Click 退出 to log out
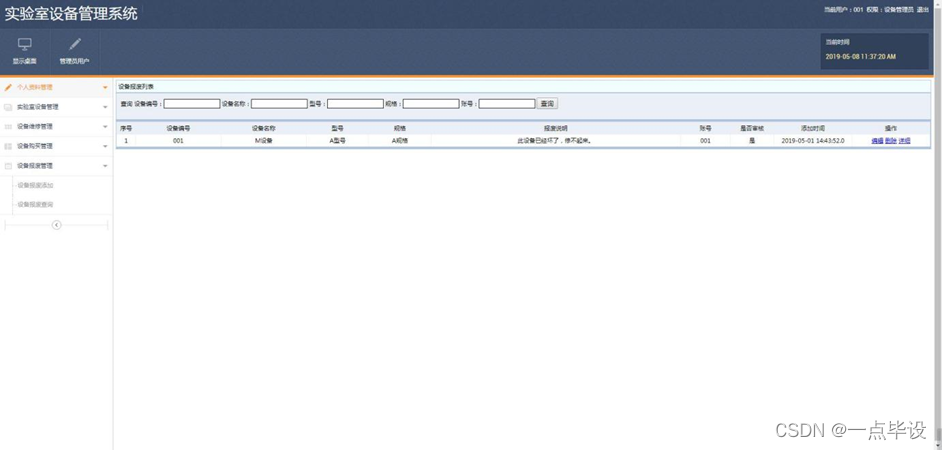The width and height of the screenshot is (942, 450). coord(923,10)
